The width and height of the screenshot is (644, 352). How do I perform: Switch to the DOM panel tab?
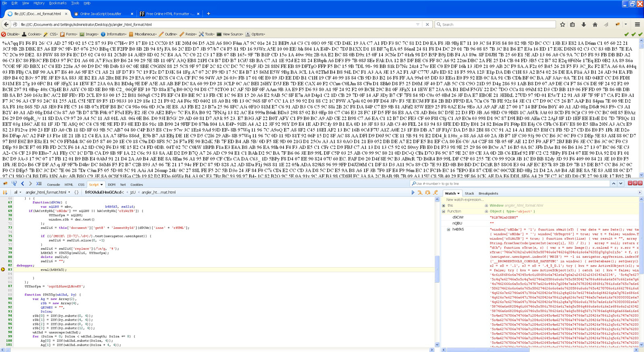coord(111,185)
